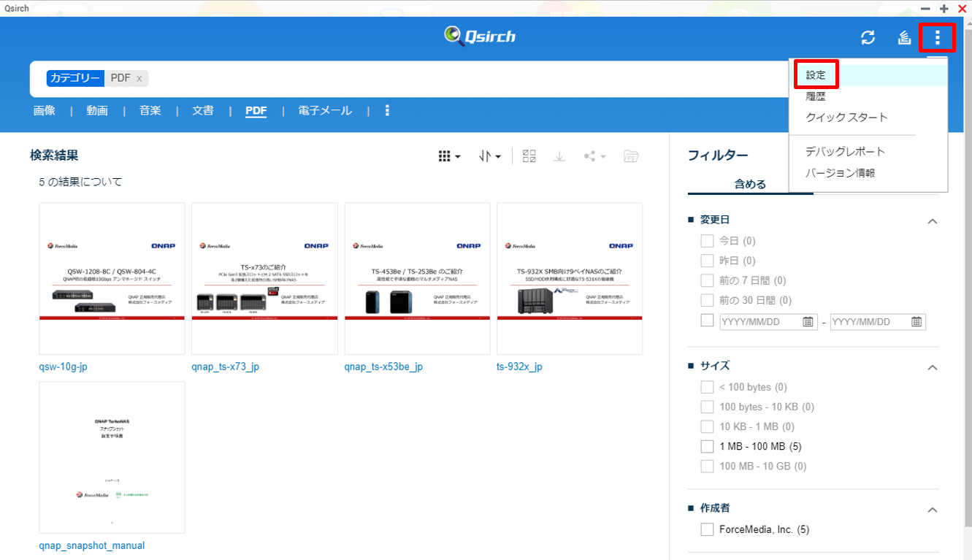Open end date calendar picker icon
Screen dimensions: 972x560
tap(917, 322)
